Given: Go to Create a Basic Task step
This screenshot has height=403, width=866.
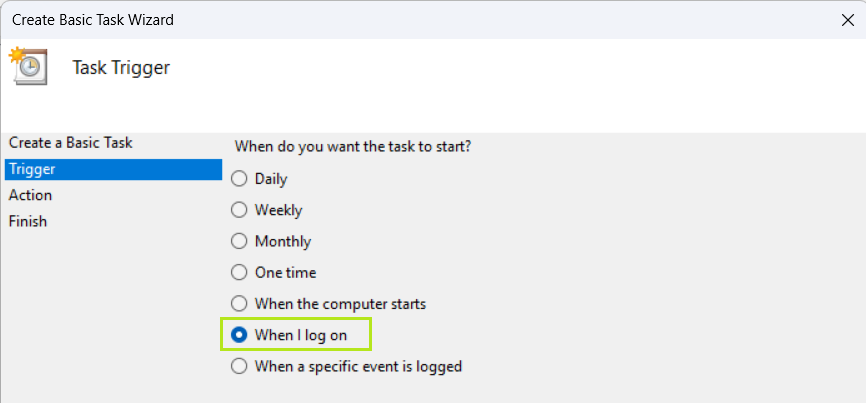Looking at the screenshot, I should point(71,143).
